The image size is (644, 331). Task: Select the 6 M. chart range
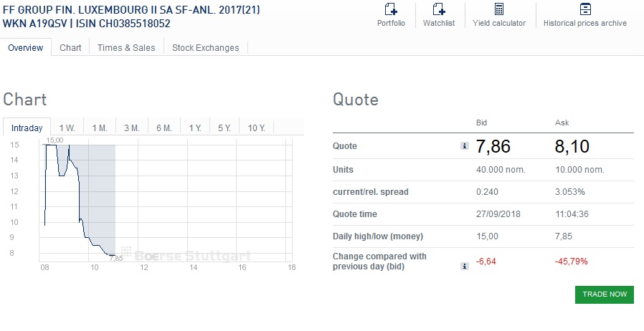[x=164, y=128]
